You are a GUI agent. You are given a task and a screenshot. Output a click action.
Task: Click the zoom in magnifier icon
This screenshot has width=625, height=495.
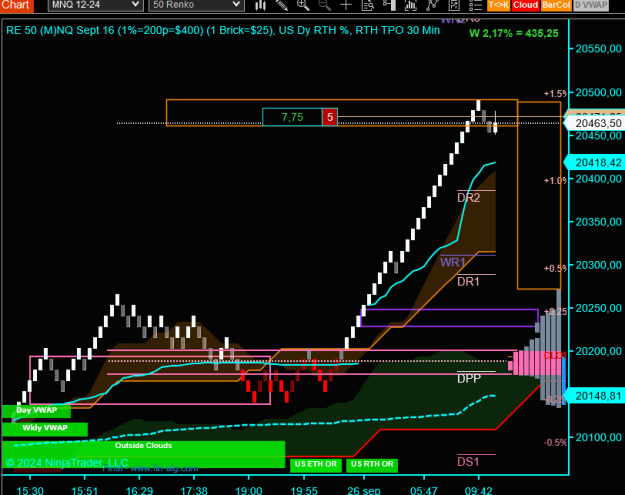click(303, 5)
